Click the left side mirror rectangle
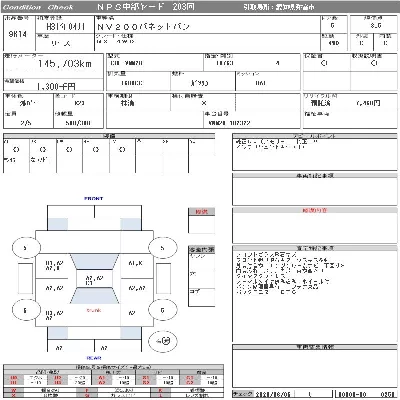This screenshot has height=400, width=400. tap(26, 279)
